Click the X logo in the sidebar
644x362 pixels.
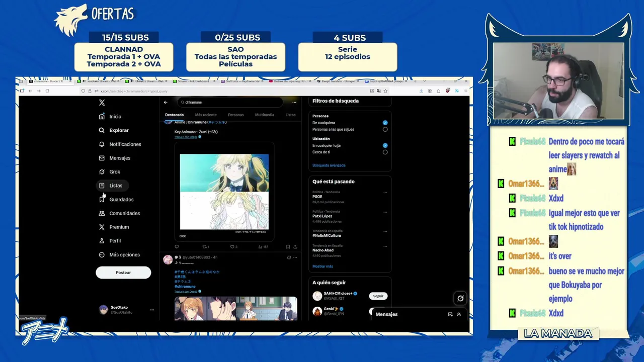pyautogui.click(x=102, y=103)
